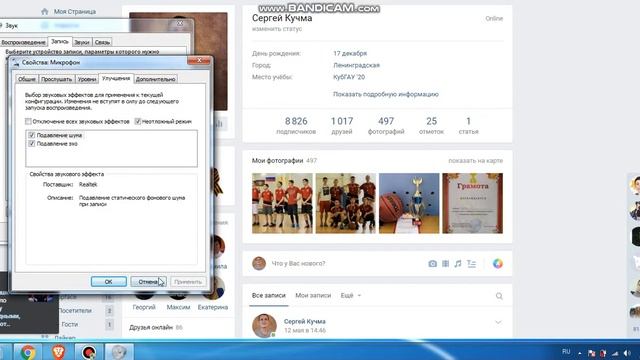Open Звуки tab in Звук window

[82, 42]
